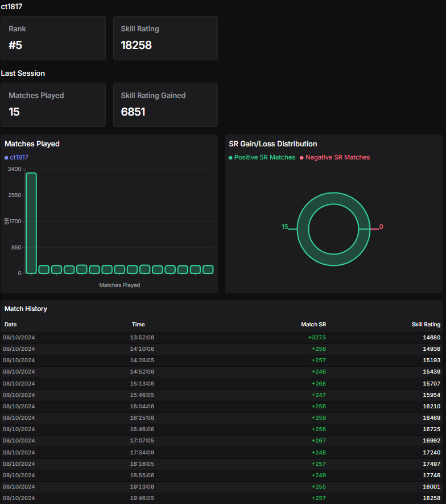Click the Match History heading
This screenshot has height=504, width=446.
point(26,309)
